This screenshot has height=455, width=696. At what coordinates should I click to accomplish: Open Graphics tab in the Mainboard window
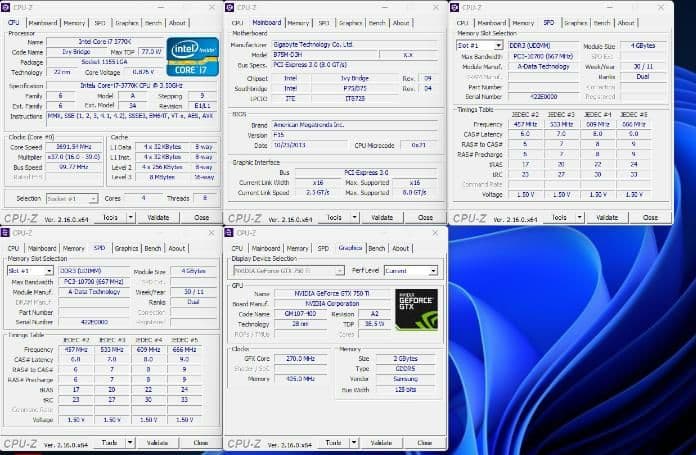coord(350,23)
